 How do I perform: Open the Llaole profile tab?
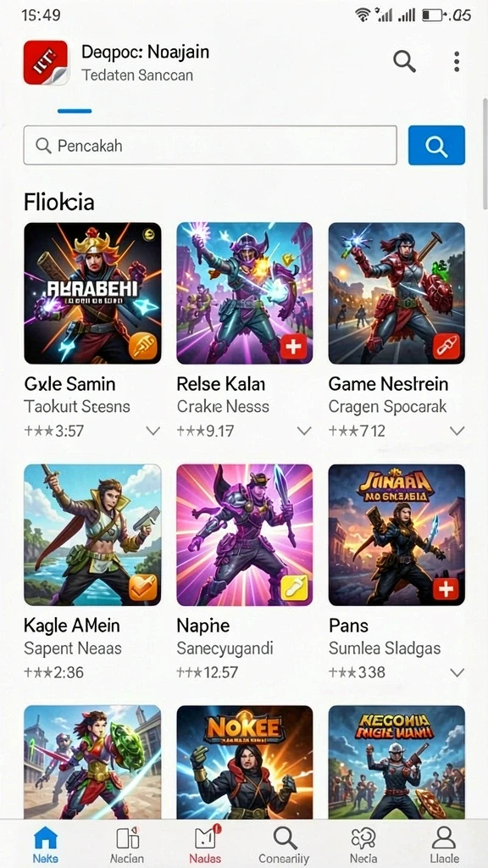click(444, 845)
